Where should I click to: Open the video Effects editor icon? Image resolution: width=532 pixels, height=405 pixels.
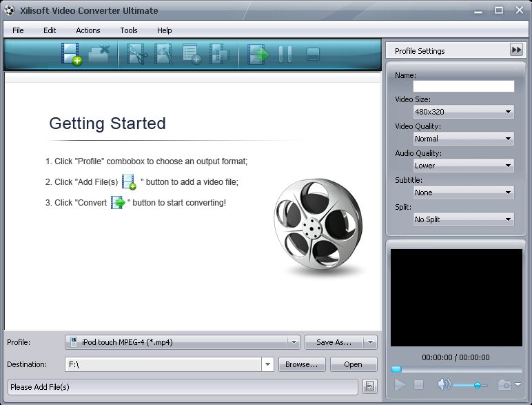point(164,54)
